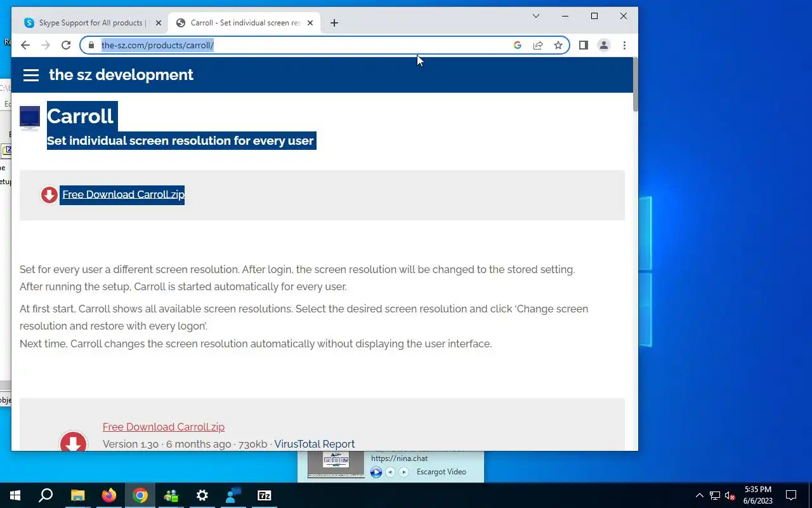Click the red download arrow icon beside the highlighted Carroll.zip link
The width and height of the screenshot is (812, 508).
[x=49, y=194]
